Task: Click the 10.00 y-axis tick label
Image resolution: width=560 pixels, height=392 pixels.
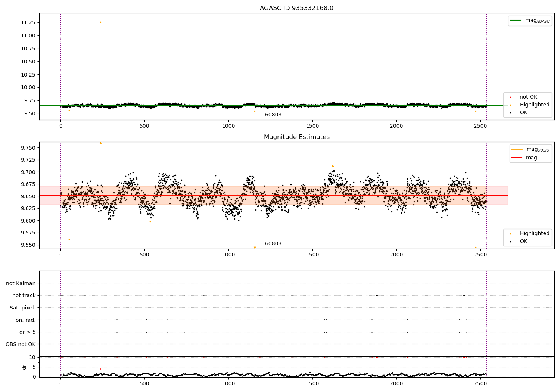Action: (28, 87)
